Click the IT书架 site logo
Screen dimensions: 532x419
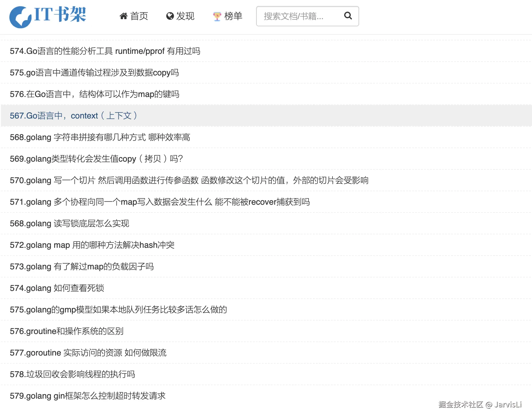coord(48,16)
